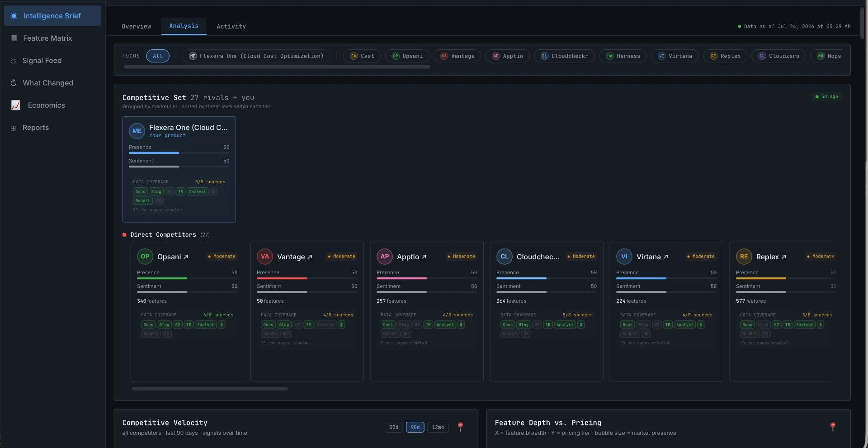
Task: Open Intelligence Brief in sidebar
Action: click(52, 16)
